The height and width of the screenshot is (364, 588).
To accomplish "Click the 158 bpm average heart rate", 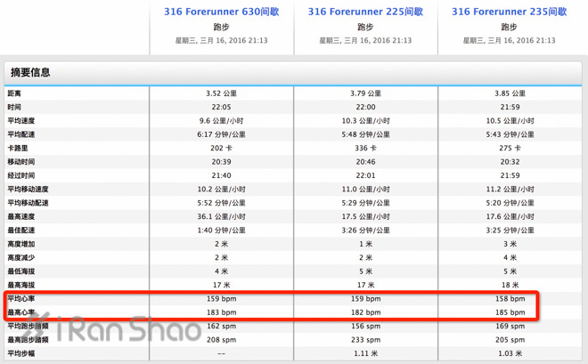I will point(510,298).
